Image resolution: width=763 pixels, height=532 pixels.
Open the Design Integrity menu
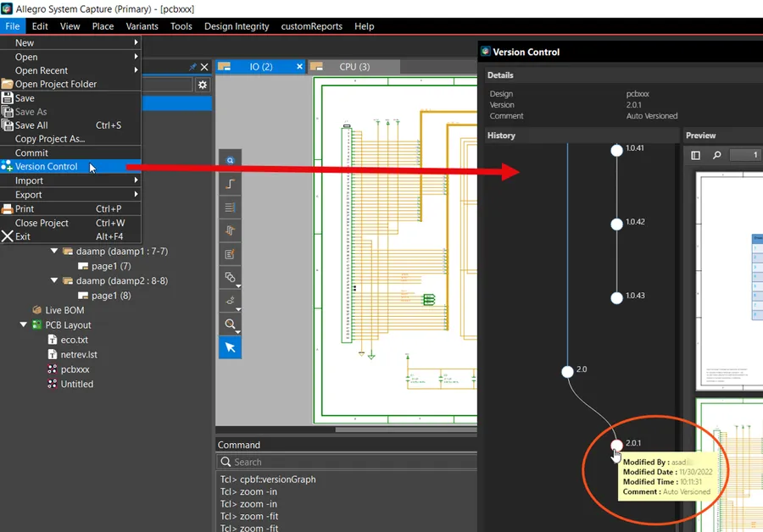[237, 26]
